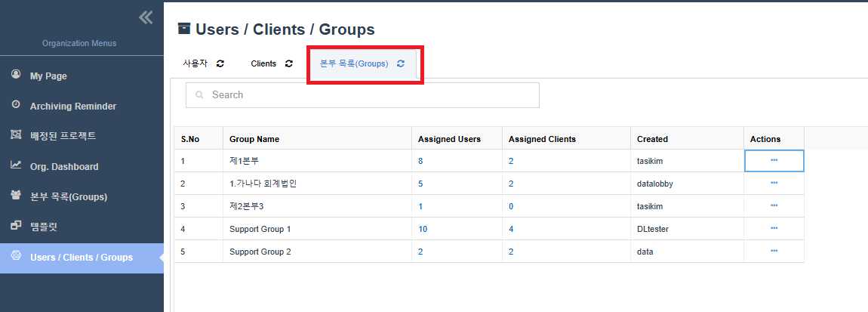
Task: Click the Archiving Reminder clock icon
Action: coord(16,106)
